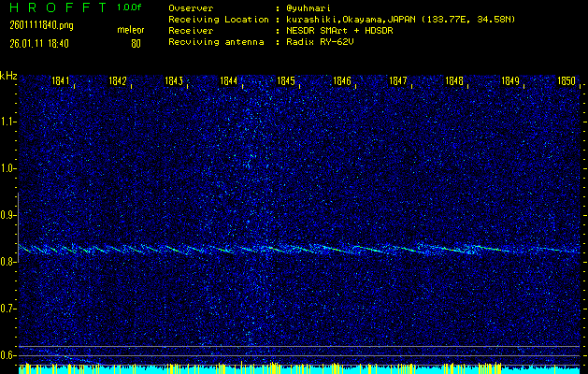Click the @yuhmari observer name

coord(315,7)
